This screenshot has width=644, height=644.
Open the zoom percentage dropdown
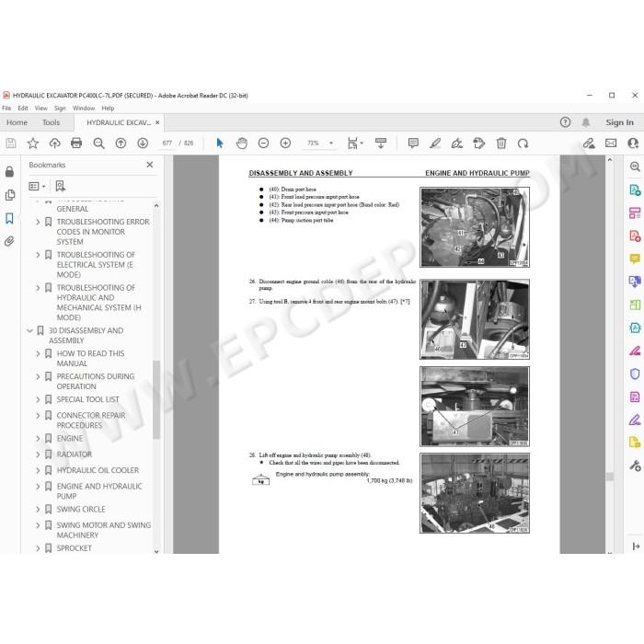(331, 143)
